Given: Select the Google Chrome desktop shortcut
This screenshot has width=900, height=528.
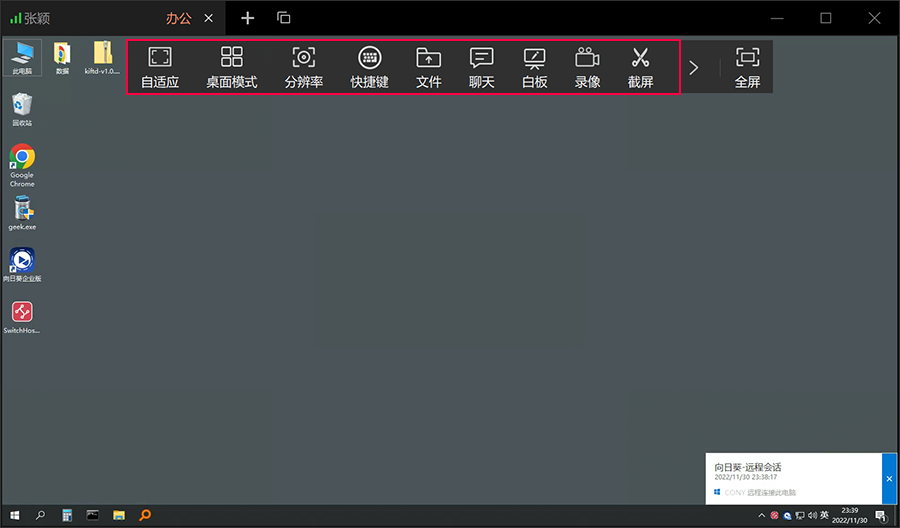Looking at the screenshot, I should coord(22,165).
